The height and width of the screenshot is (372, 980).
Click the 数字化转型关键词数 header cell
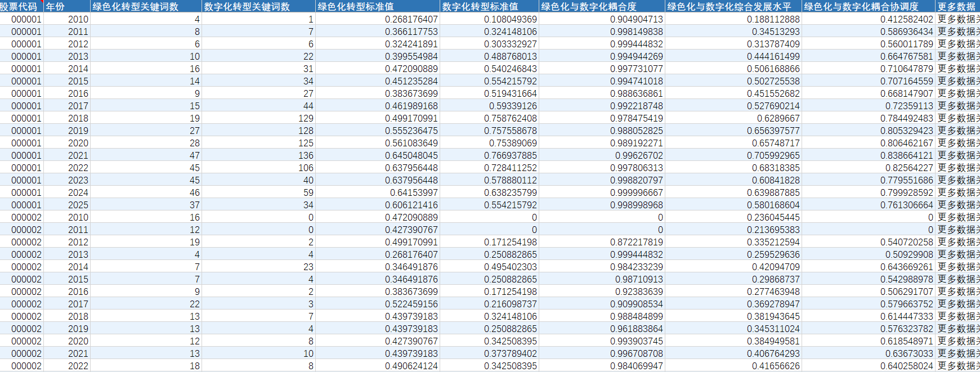coord(258,6)
